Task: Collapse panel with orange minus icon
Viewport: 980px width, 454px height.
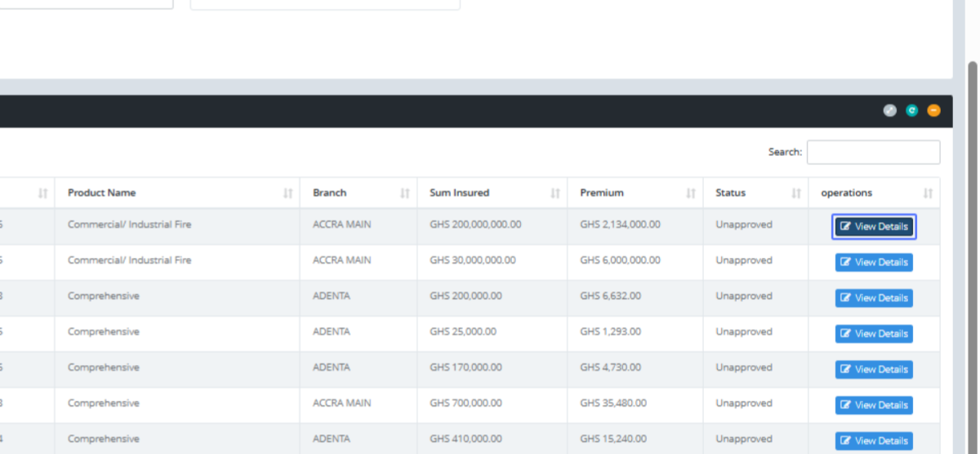Action: point(933,110)
